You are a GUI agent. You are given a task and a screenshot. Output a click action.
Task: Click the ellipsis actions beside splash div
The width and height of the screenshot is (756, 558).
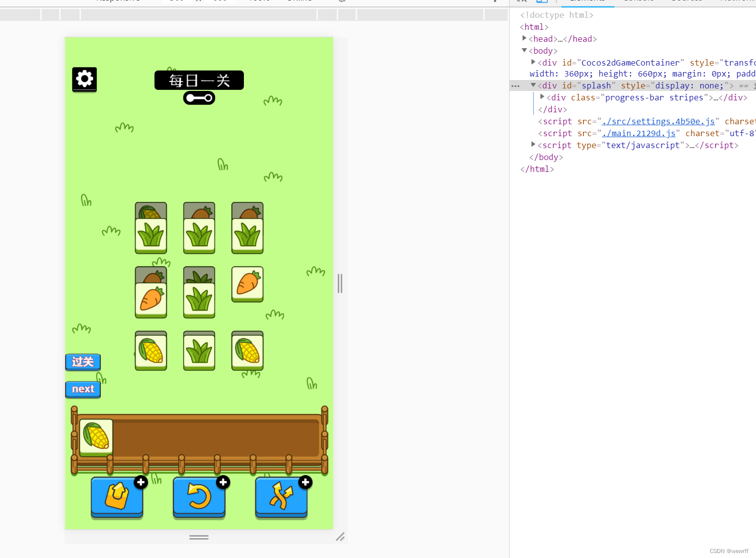pyautogui.click(x=515, y=86)
